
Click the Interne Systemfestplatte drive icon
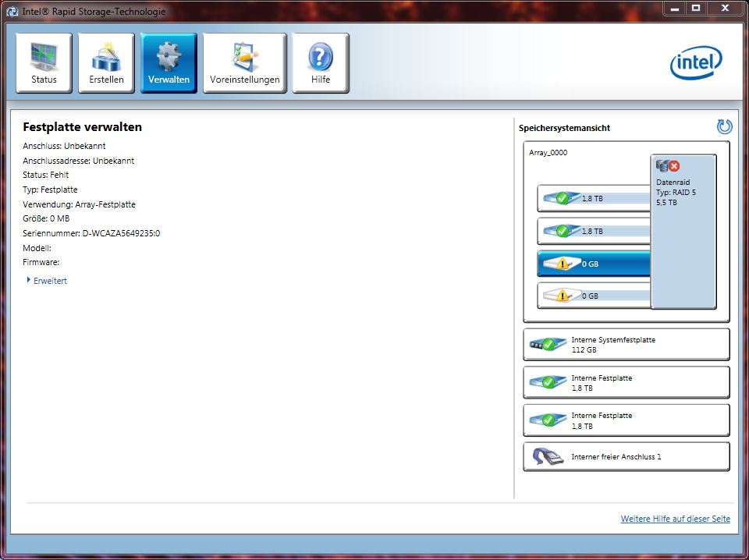point(548,344)
